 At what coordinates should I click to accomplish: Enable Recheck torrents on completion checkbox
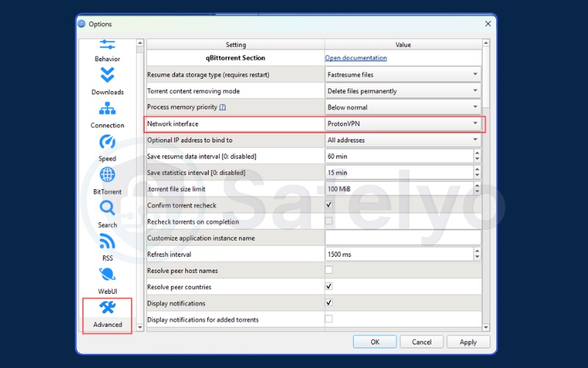pos(329,222)
